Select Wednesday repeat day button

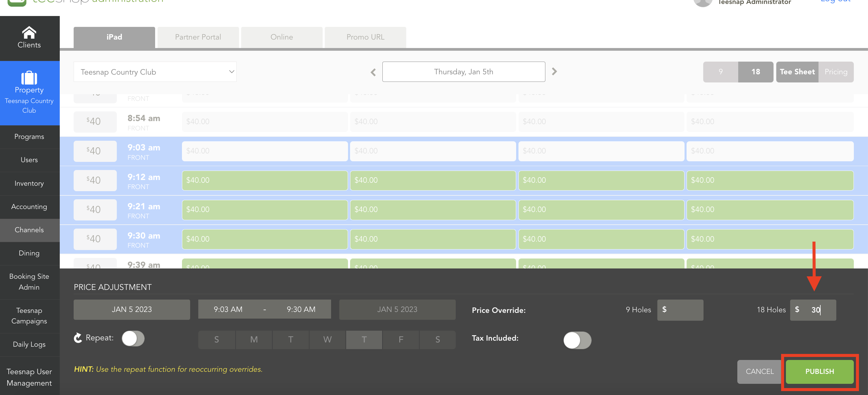pyautogui.click(x=327, y=340)
